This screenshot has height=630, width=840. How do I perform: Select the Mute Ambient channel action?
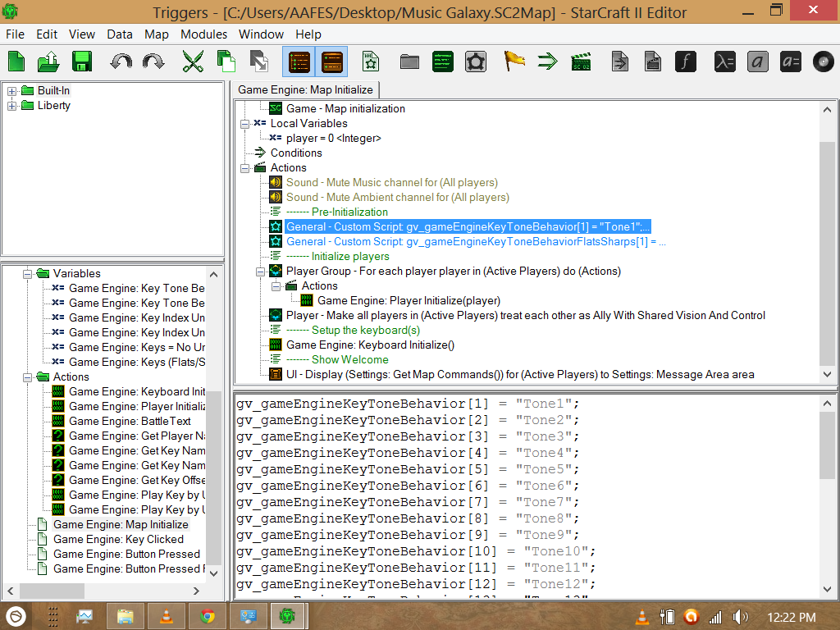click(x=397, y=198)
